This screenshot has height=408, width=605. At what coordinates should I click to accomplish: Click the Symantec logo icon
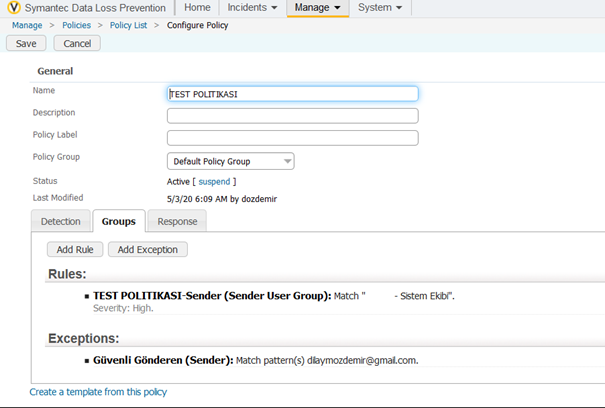pyautogui.click(x=14, y=7)
